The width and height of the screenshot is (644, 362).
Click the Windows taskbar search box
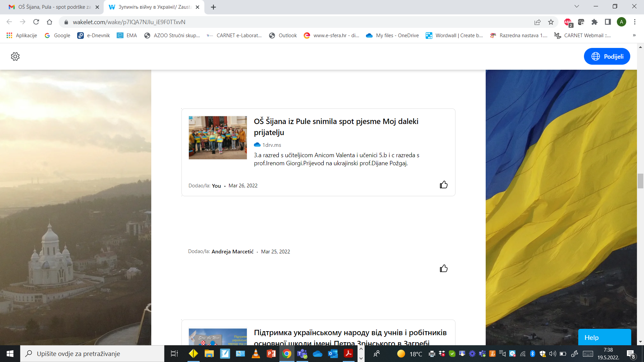(92, 354)
